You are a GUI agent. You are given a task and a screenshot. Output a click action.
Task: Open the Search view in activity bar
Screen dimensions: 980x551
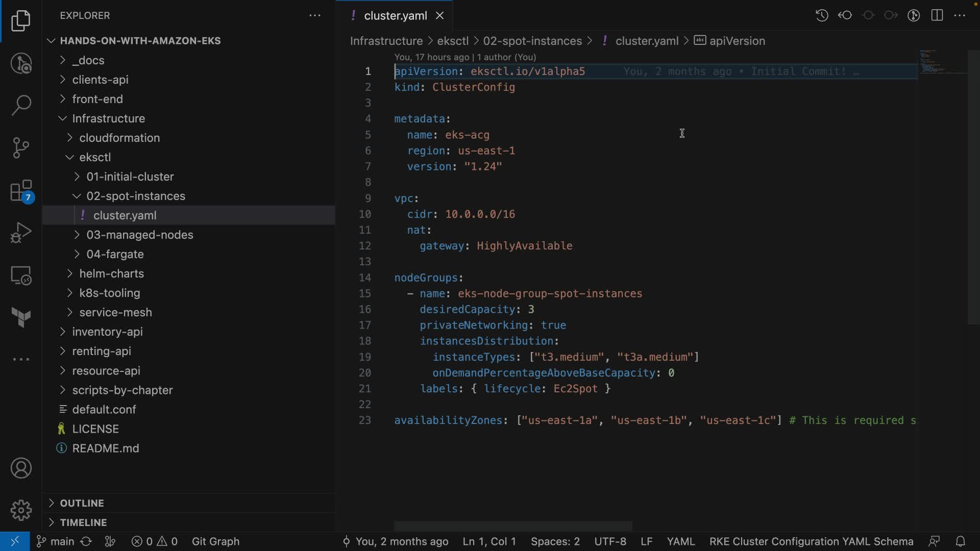click(x=21, y=105)
